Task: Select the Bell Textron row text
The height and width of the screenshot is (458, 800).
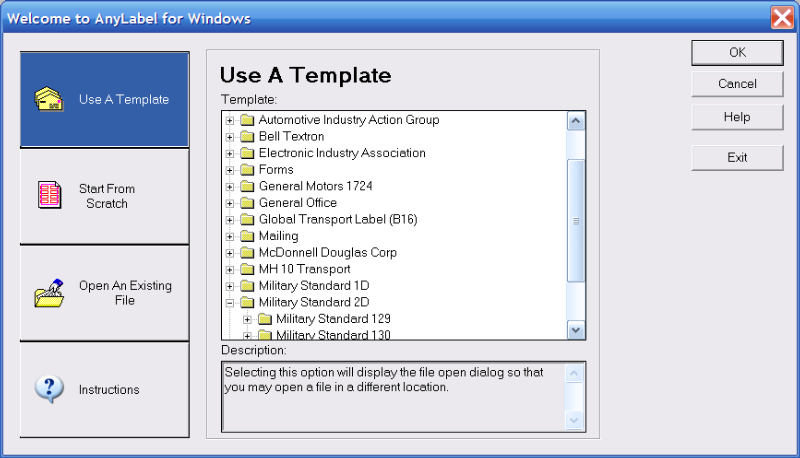Action: 291,136
